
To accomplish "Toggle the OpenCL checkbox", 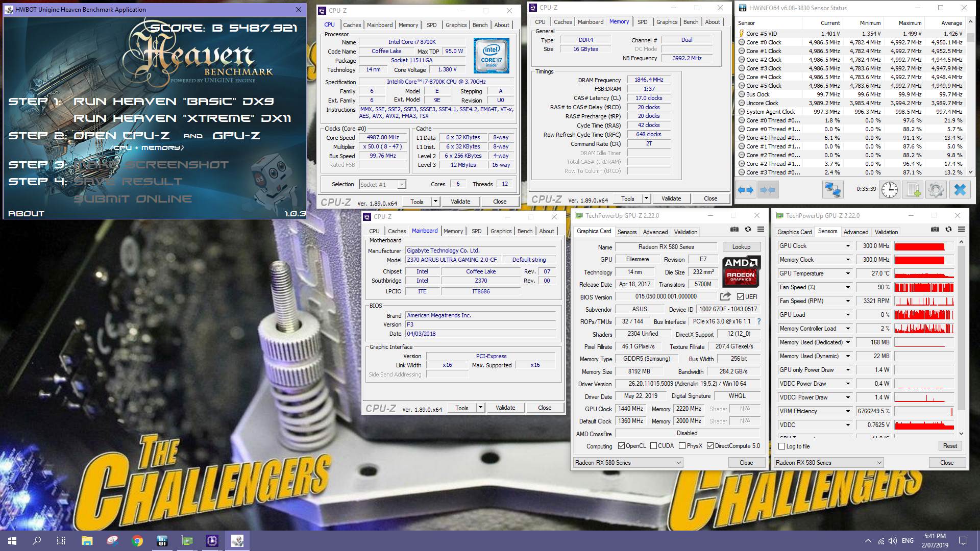I will (621, 446).
